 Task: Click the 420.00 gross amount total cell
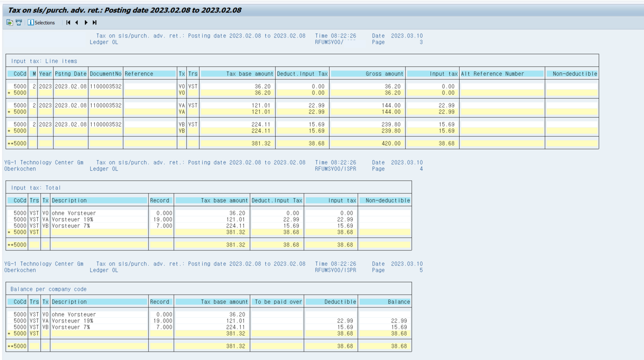[x=391, y=143]
